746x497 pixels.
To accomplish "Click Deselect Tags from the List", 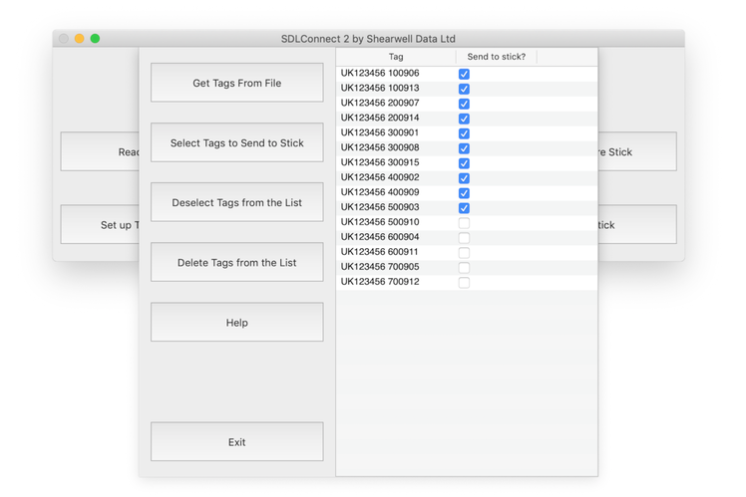I will click(237, 203).
